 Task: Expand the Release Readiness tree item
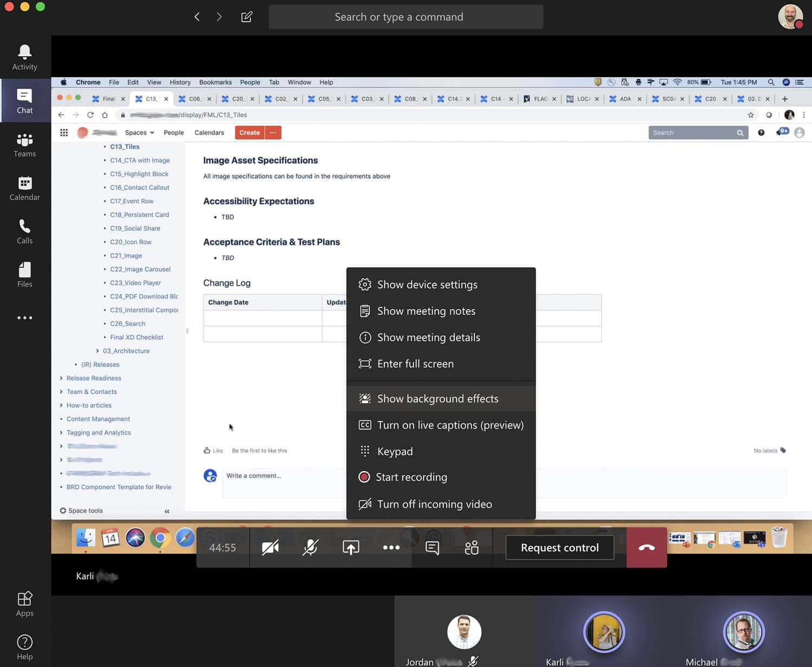point(61,378)
